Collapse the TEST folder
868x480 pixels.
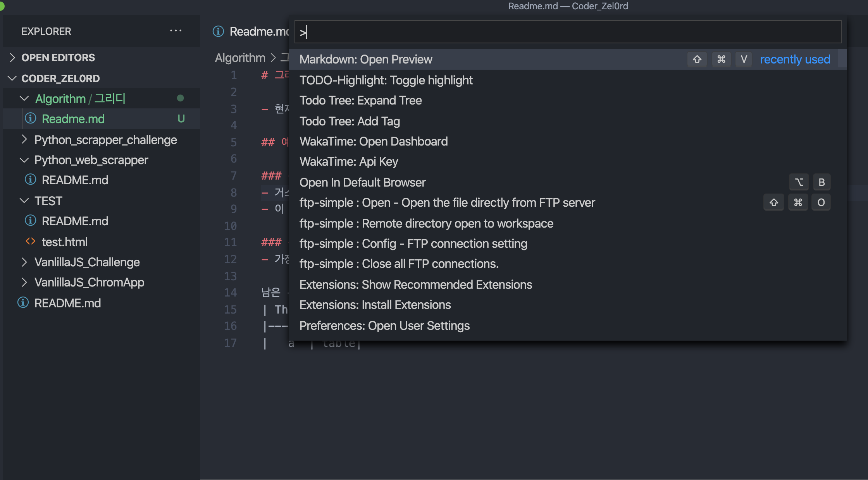coord(24,201)
